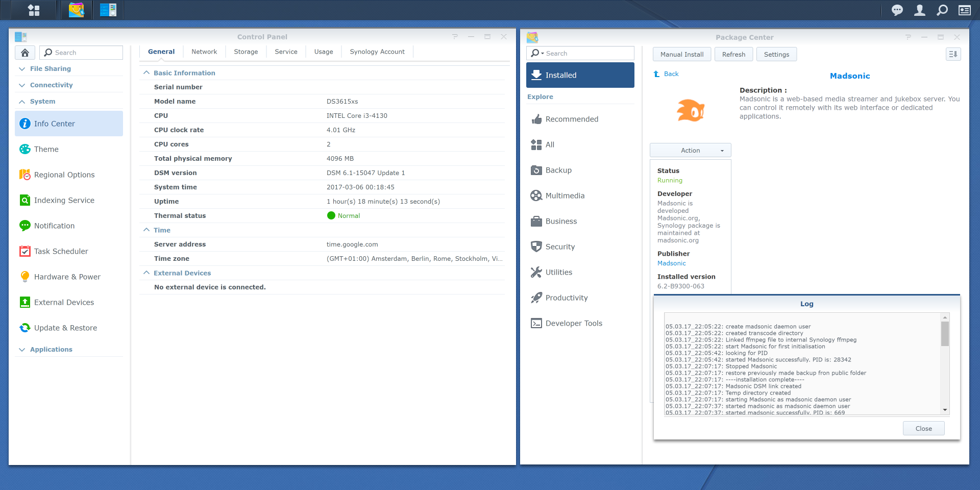Open the notifications chat bubble icon
This screenshot has width=980, height=490.
point(897,10)
